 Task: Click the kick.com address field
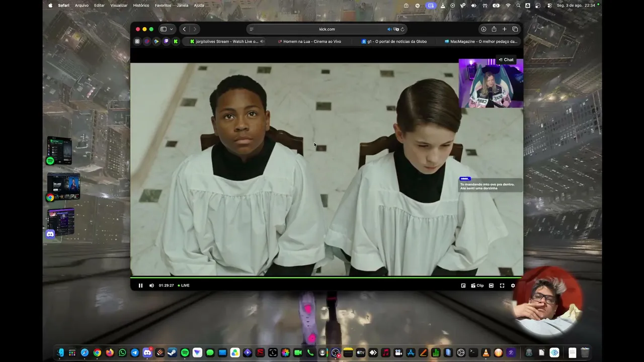327,29
